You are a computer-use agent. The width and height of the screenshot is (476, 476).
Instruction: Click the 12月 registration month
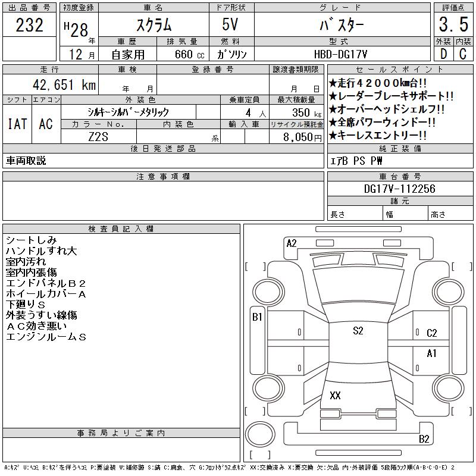click(82, 54)
